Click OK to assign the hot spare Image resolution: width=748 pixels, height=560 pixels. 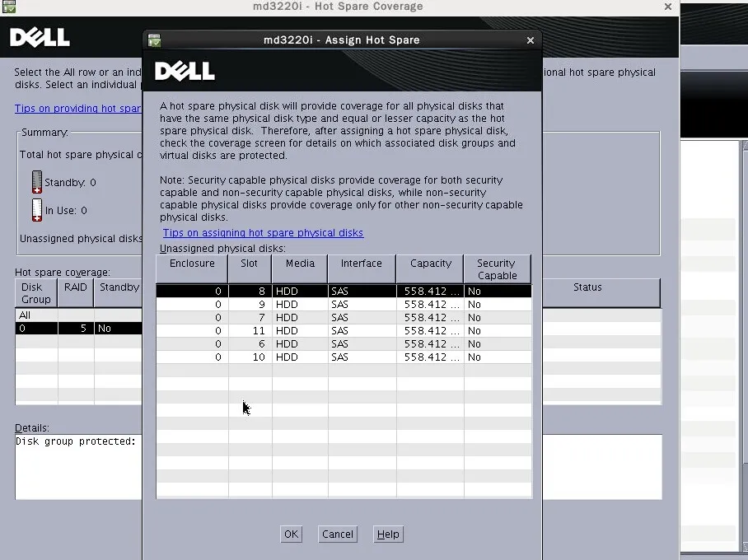click(291, 534)
